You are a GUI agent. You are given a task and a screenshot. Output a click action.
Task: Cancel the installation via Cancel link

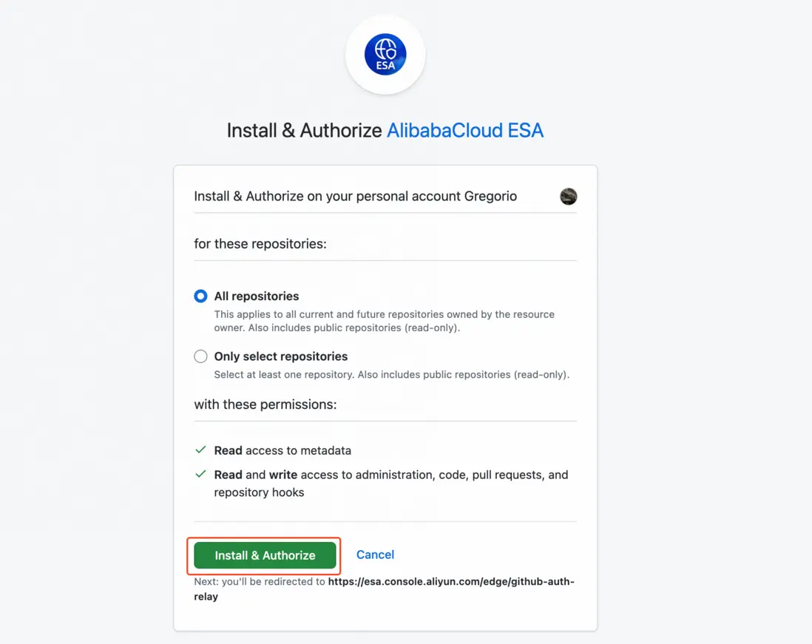tap(375, 555)
